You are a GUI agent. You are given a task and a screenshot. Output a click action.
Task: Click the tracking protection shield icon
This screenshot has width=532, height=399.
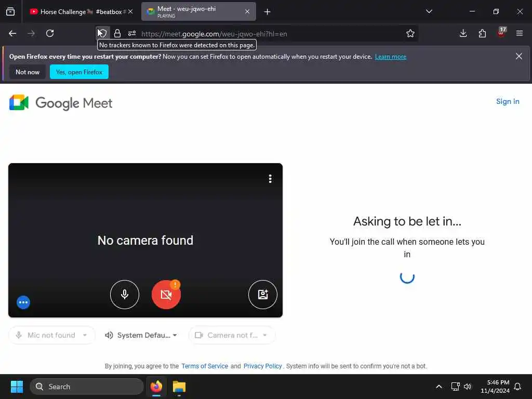point(102,33)
